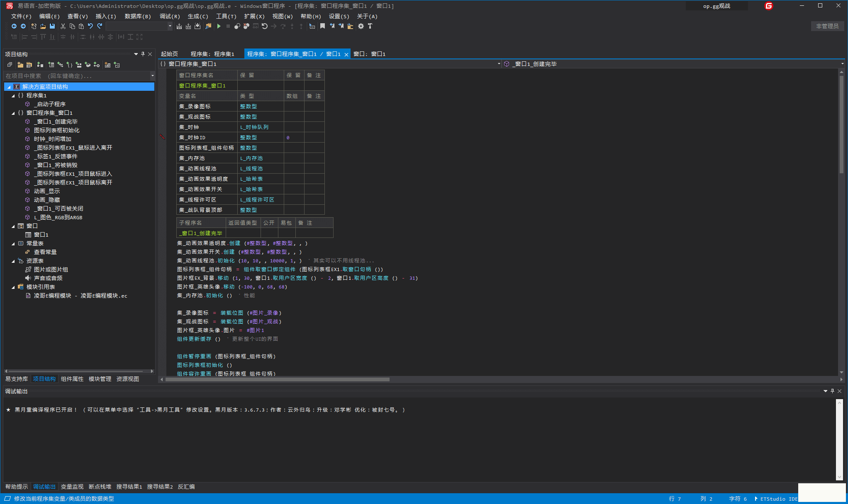Click the bookmark flag icon
Viewport: 848px width, 504px height.
point(322,26)
